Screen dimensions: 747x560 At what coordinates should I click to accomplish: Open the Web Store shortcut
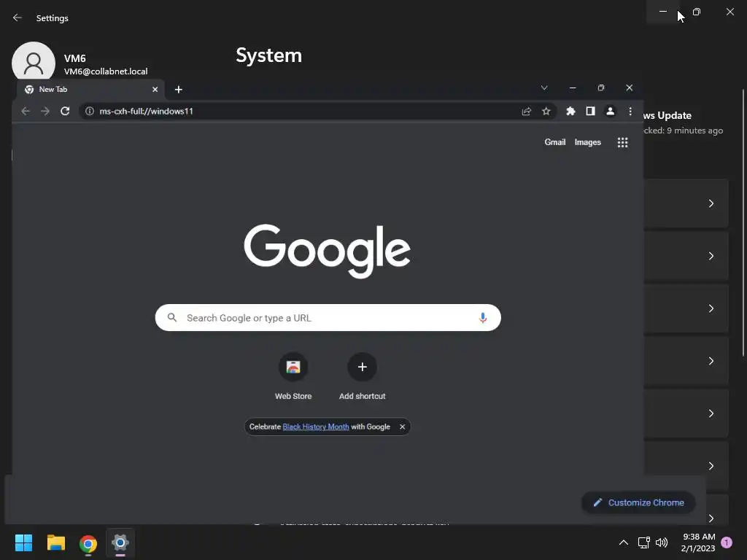(x=293, y=376)
